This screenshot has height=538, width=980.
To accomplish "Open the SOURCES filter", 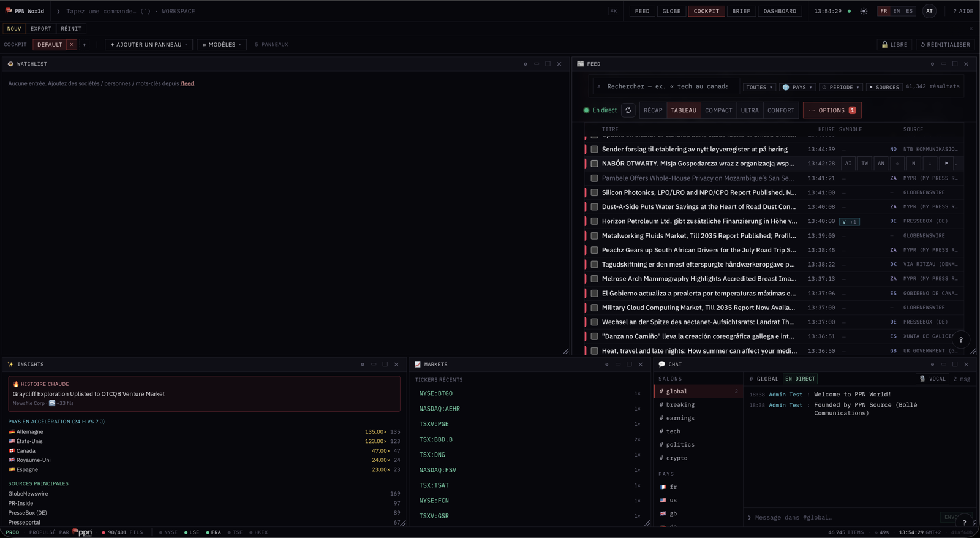I will (x=884, y=87).
